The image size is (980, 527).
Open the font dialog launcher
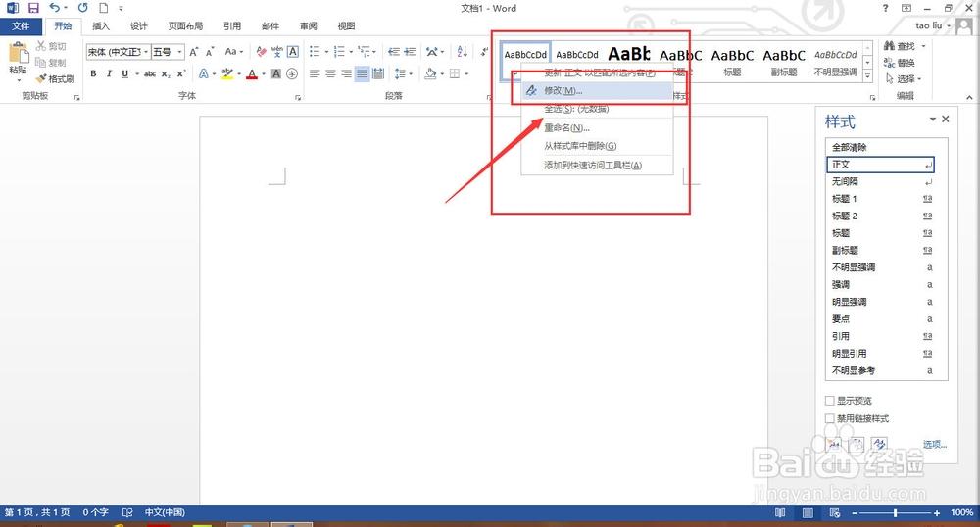(298, 97)
